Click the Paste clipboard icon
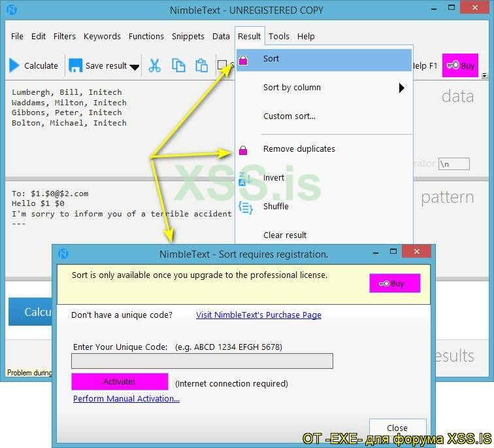This screenshot has width=494, height=448. 201,65
